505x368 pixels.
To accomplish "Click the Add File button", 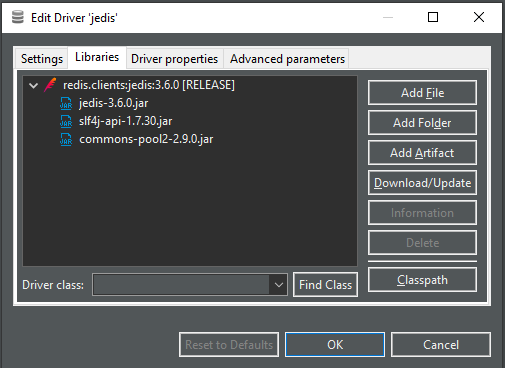I will [x=422, y=93].
